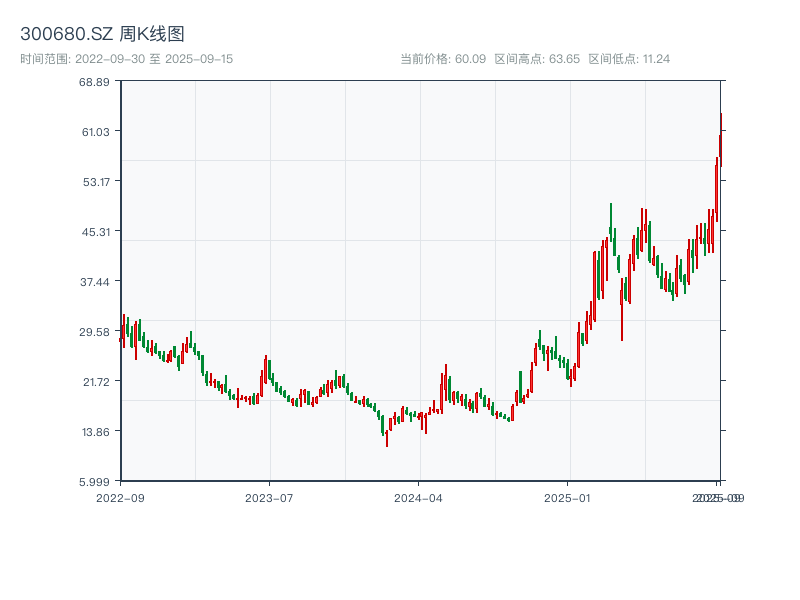Viewport: 800px width, 600px height.
Task: Click the period high label 区间高点: 63.65
Action: coord(537,59)
